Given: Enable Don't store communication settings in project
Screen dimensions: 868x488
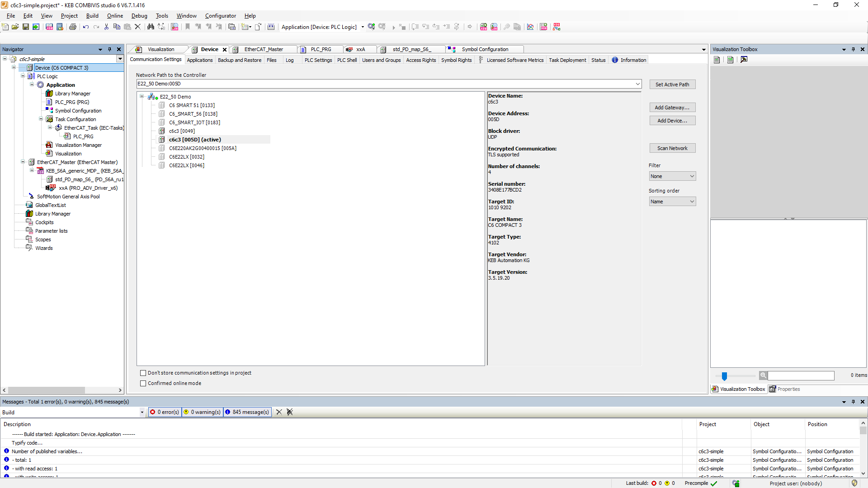Looking at the screenshot, I should pos(143,373).
